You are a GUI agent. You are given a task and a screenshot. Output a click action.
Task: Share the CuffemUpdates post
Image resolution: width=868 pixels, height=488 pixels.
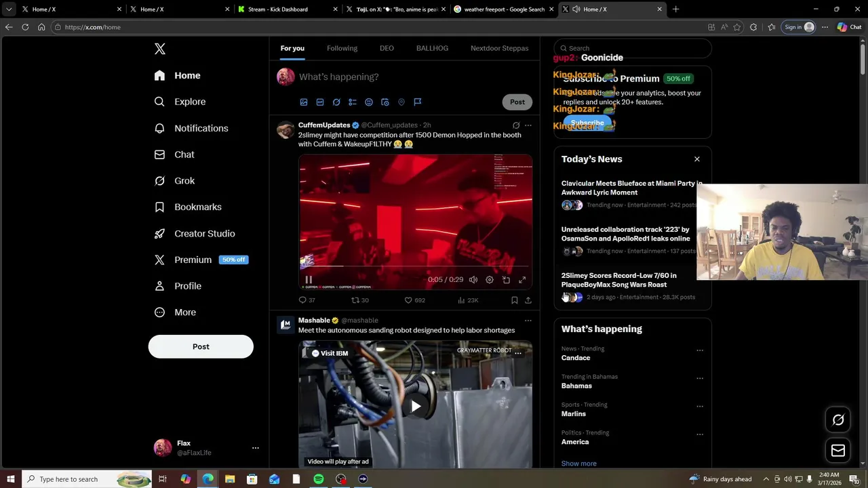click(528, 300)
